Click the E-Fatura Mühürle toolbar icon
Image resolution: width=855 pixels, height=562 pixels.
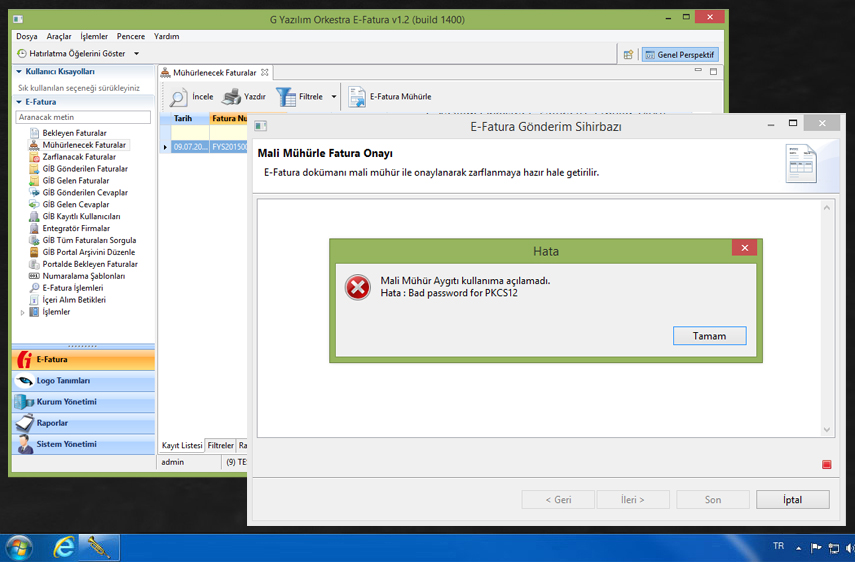click(357, 97)
